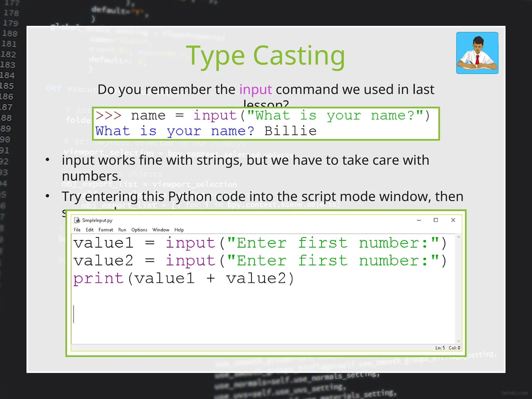The width and height of the screenshot is (532, 399).
Task: Place cursor on the empty line five
Action: pyautogui.click(x=263, y=314)
